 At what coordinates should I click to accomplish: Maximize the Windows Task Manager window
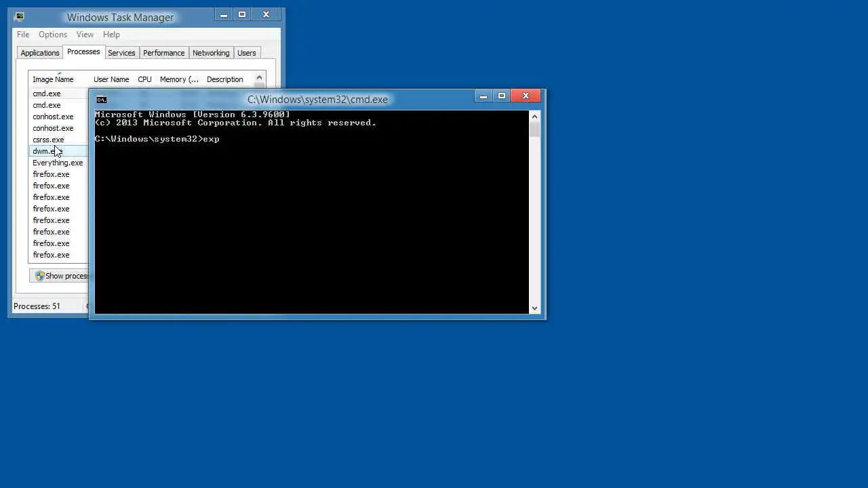[x=242, y=14]
